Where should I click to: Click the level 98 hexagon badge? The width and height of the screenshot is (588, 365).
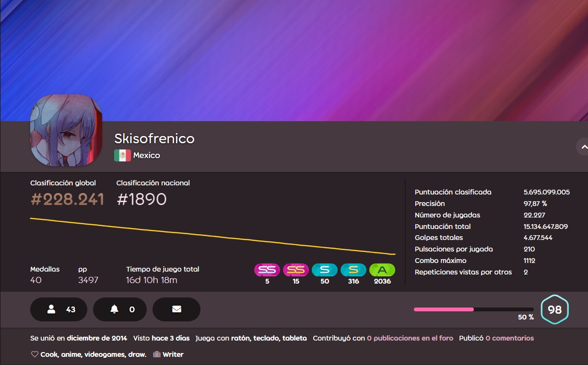[x=554, y=309]
